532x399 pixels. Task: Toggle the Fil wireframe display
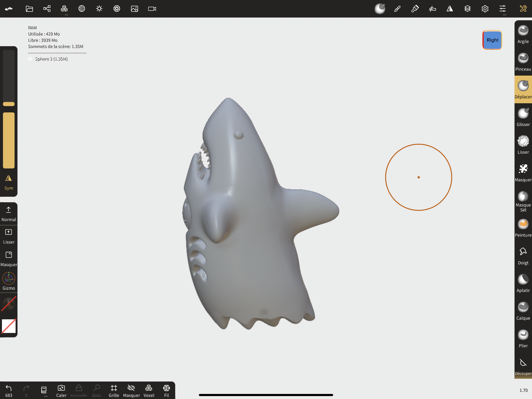[x=166, y=391]
